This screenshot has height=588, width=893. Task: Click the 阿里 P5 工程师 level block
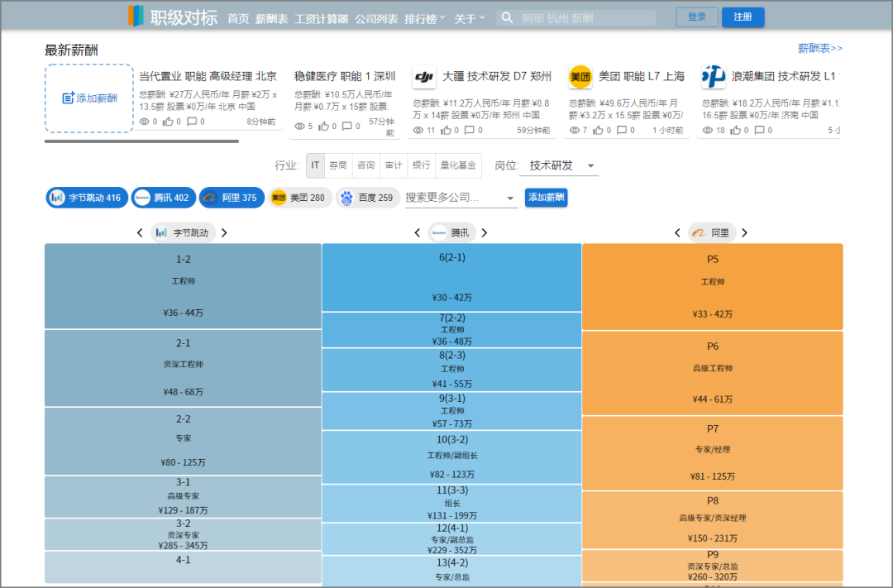point(713,287)
